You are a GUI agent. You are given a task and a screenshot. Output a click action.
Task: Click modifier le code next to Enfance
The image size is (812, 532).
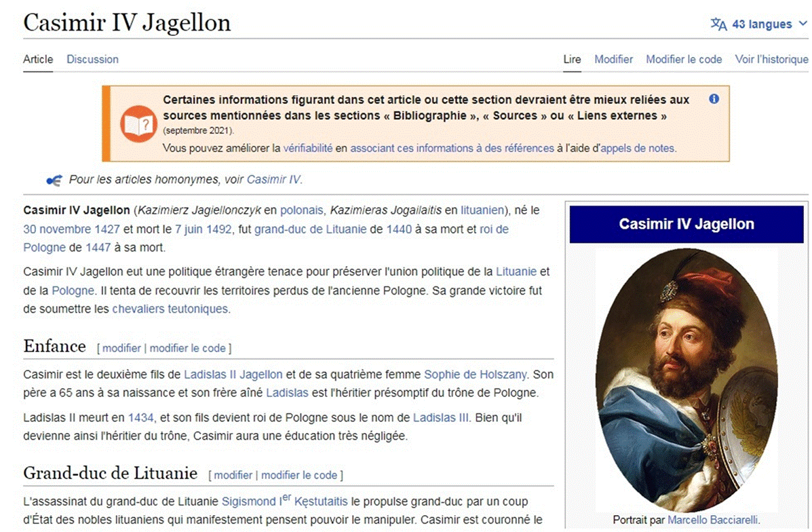[187, 348]
